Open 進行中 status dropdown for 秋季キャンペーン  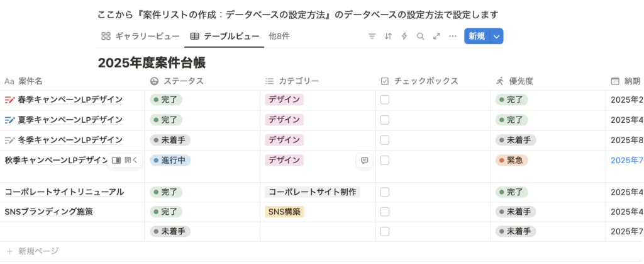(x=170, y=161)
